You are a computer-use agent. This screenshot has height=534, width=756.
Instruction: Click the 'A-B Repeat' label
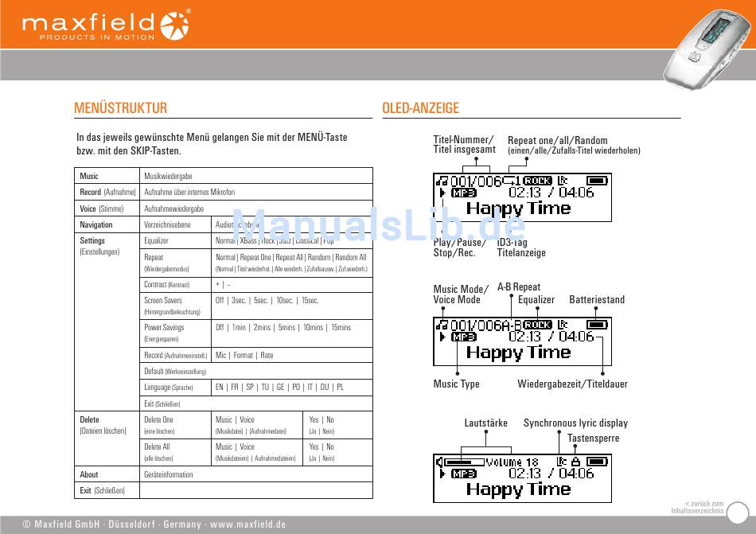[519, 286]
